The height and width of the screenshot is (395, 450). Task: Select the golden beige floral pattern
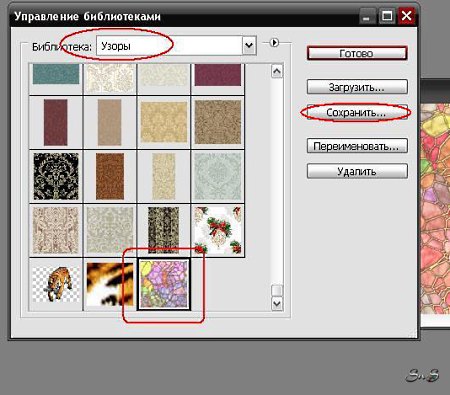tap(164, 122)
